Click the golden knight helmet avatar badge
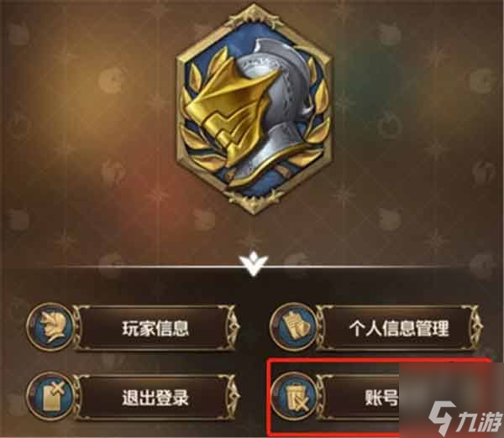Viewport: 504px width, 438px height. click(x=254, y=108)
